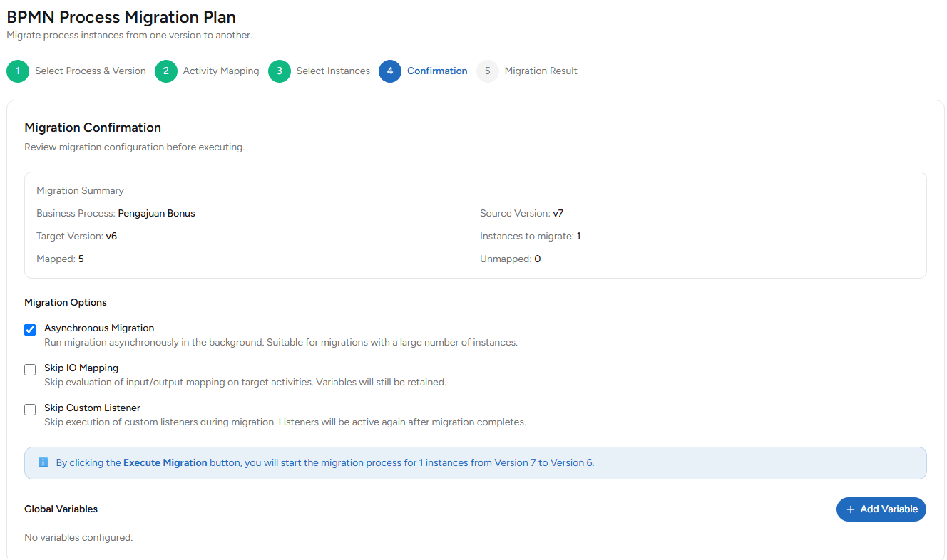Open the Confirmation step label
The width and height of the screenshot is (947, 560).
pos(437,71)
